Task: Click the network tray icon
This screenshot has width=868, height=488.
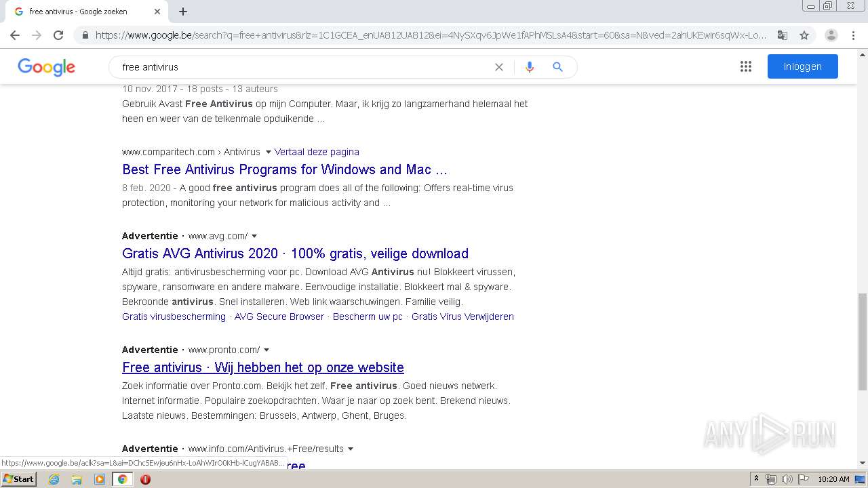Action: (771, 479)
